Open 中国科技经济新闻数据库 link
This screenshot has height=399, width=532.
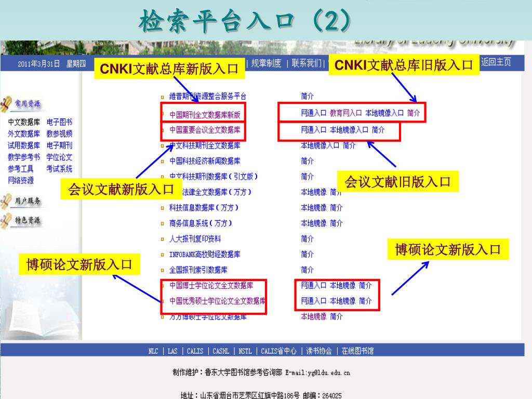pos(205,161)
